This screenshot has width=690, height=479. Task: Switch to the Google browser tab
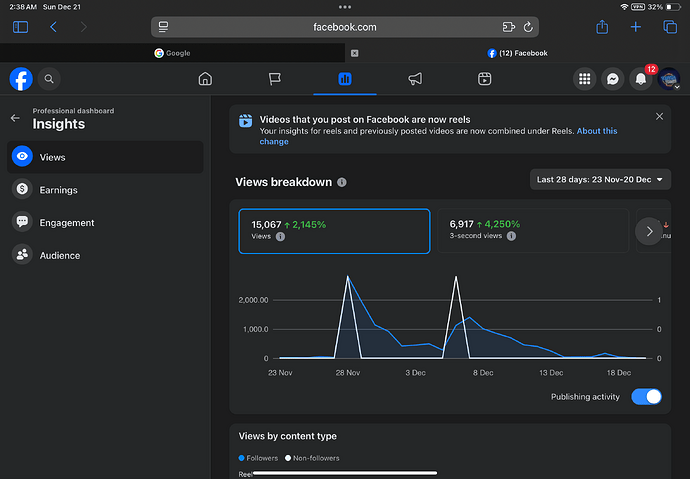point(172,53)
